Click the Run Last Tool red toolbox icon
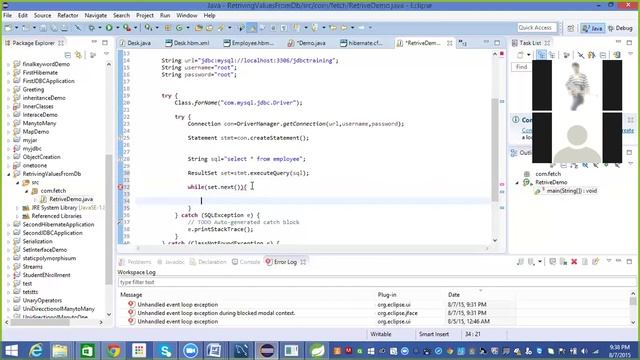Screen dimensions: 640x360 pyautogui.click(x=127, y=28)
